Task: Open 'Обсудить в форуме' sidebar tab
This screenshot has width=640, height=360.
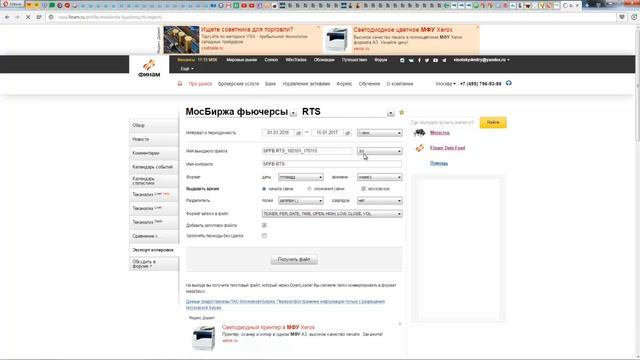Action: 153,264
